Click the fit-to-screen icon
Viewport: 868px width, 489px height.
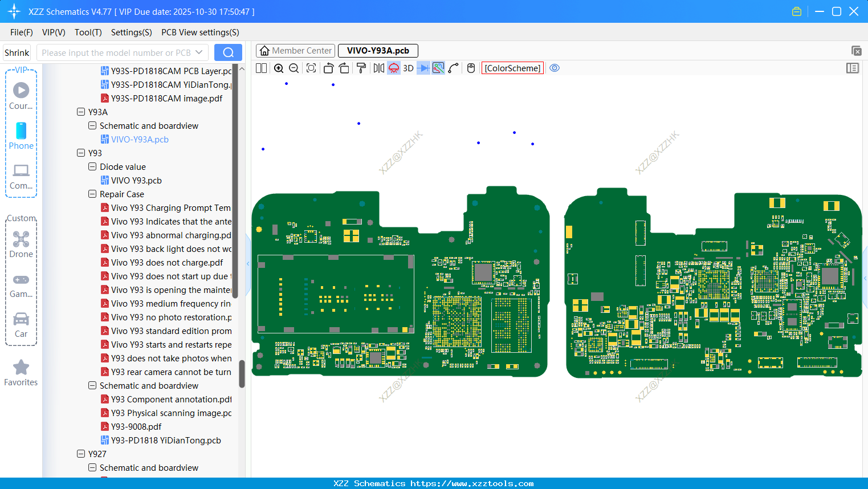[311, 68]
